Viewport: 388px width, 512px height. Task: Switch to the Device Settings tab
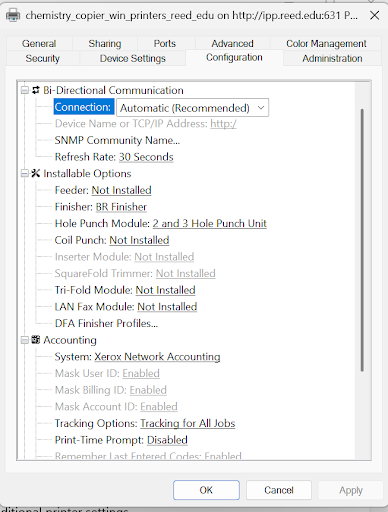133,58
